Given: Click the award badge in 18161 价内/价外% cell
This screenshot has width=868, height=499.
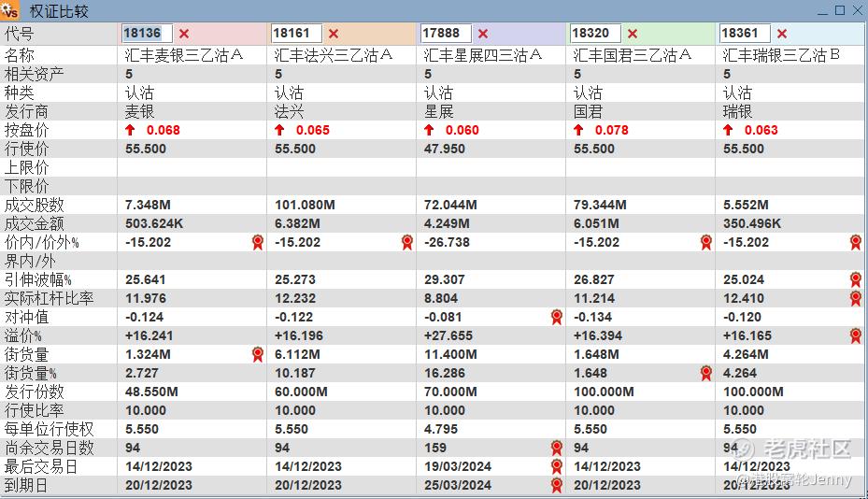Looking at the screenshot, I should tap(406, 242).
